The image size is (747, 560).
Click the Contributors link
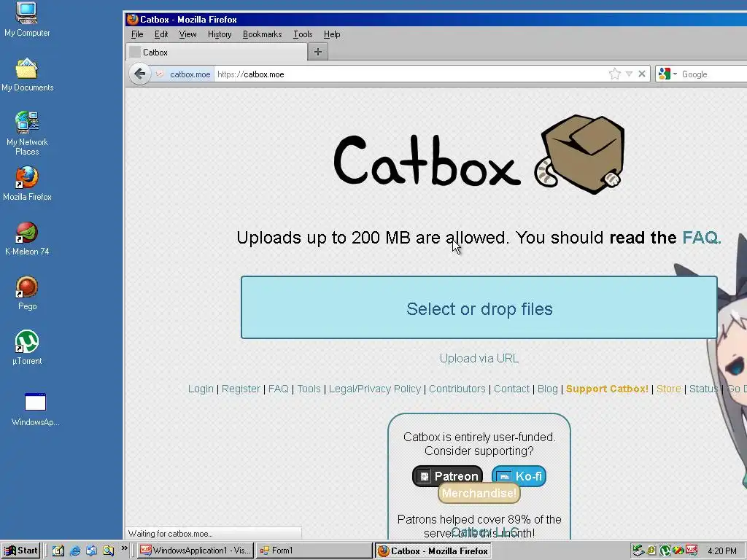point(457,389)
